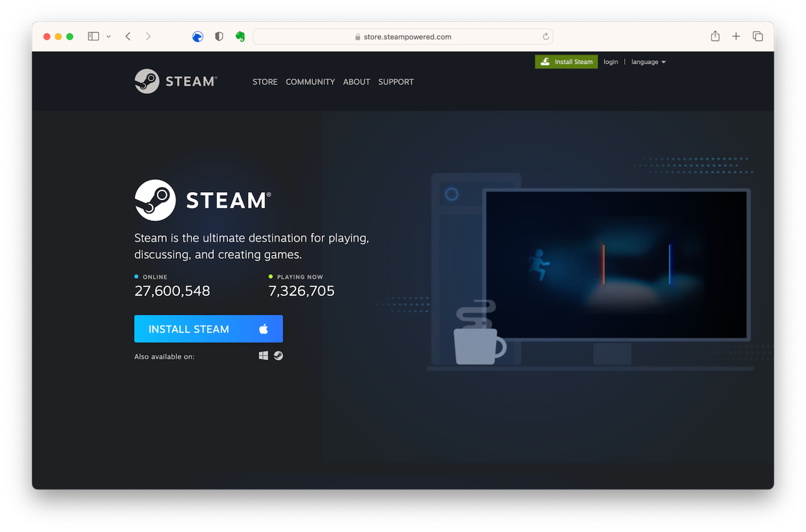Click the privacy shield icon
Image resolution: width=806 pixels, height=532 pixels.
coord(219,37)
